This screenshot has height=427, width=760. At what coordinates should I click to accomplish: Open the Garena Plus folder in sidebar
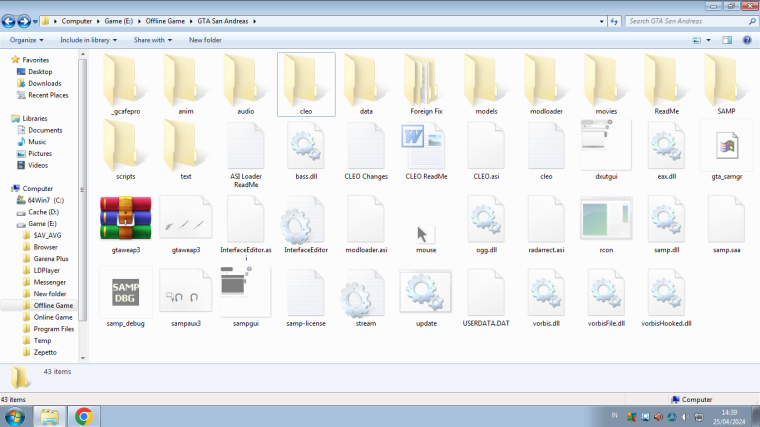[51, 259]
